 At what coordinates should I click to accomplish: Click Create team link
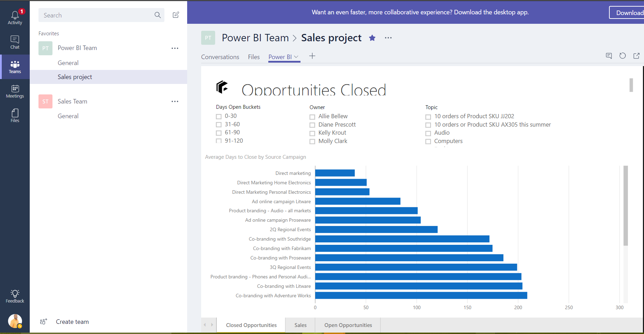click(72, 322)
